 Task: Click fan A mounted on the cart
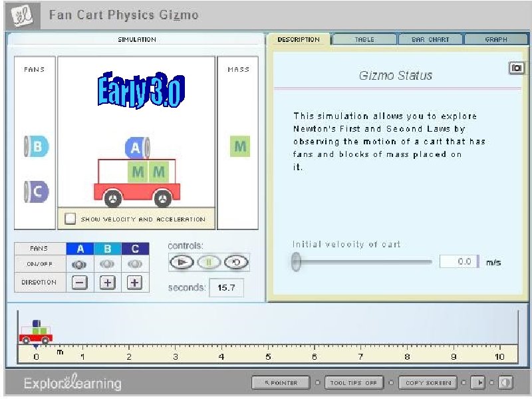point(138,148)
